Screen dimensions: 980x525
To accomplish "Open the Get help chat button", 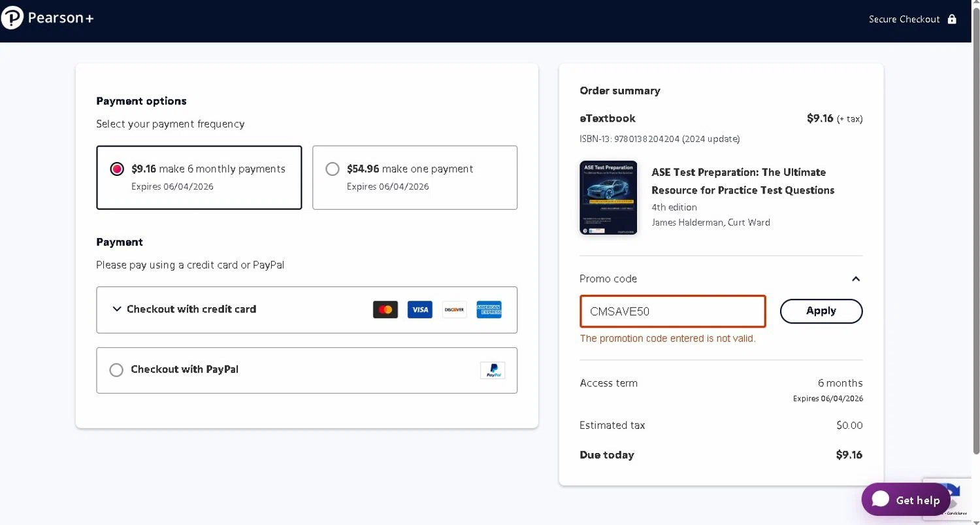I will [x=906, y=500].
